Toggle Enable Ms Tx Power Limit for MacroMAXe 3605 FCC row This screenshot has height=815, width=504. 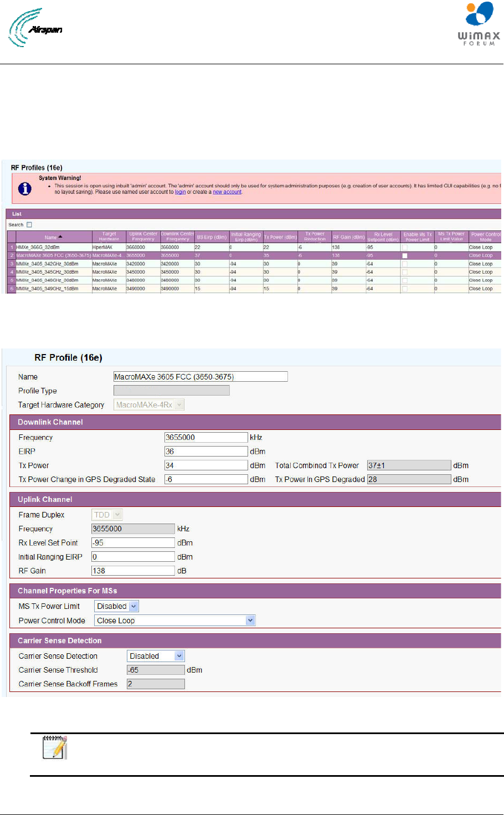click(x=405, y=255)
